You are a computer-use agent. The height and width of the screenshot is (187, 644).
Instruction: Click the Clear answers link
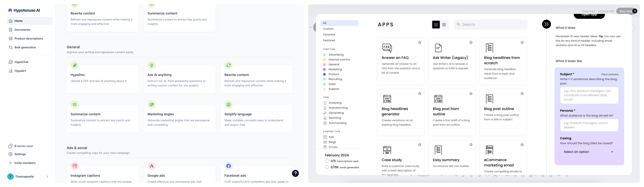pyautogui.click(x=610, y=74)
